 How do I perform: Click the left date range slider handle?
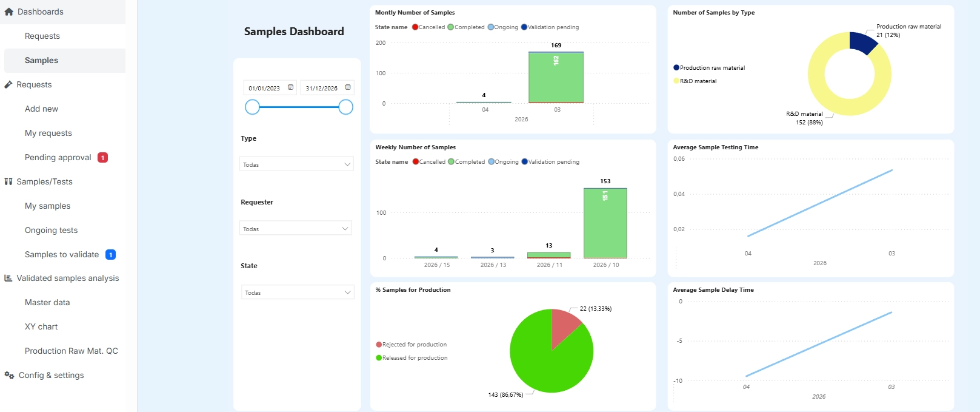(x=252, y=107)
